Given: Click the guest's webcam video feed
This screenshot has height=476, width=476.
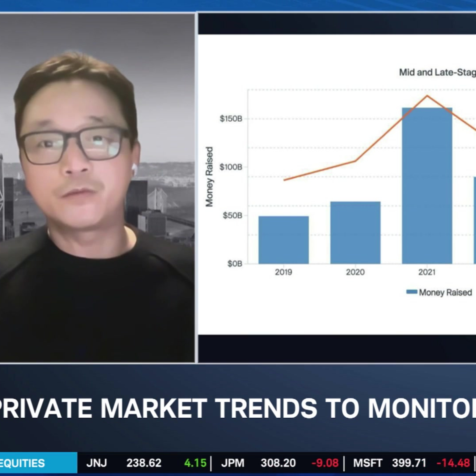Looking at the screenshot, I should click(97, 187).
